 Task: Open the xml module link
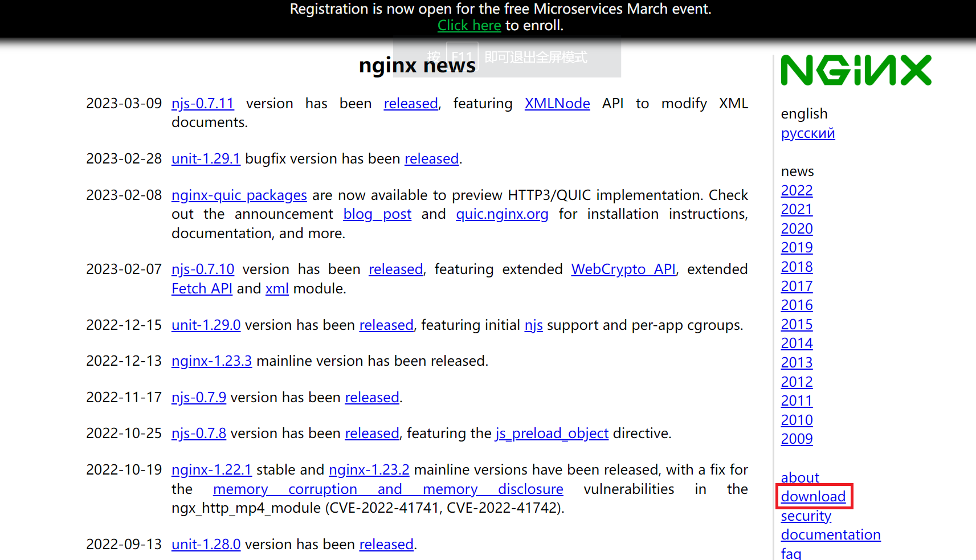pos(277,289)
